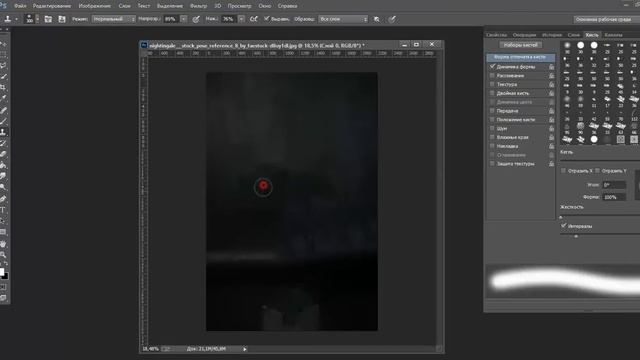Image resolution: width=640 pixels, height=360 pixels.
Task: Open tool preset picker arrow
Action: pos(16,19)
